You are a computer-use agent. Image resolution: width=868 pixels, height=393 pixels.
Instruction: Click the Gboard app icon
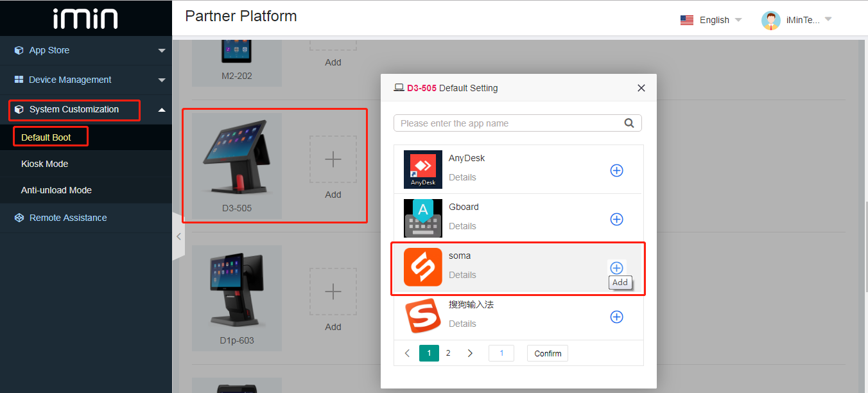423,218
